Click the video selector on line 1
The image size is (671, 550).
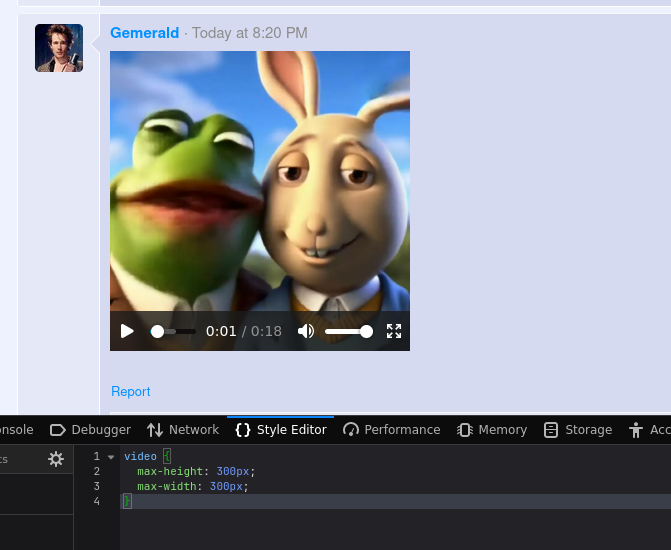click(140, 456)
